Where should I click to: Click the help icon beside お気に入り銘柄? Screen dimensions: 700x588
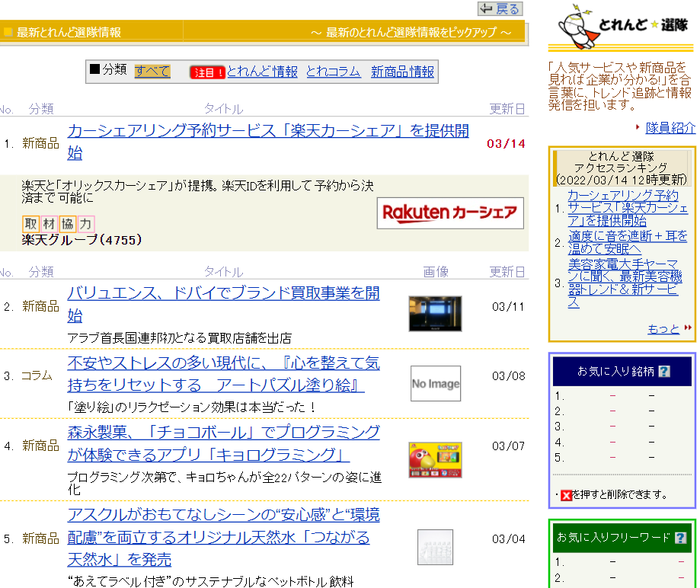tap(664, 372)
